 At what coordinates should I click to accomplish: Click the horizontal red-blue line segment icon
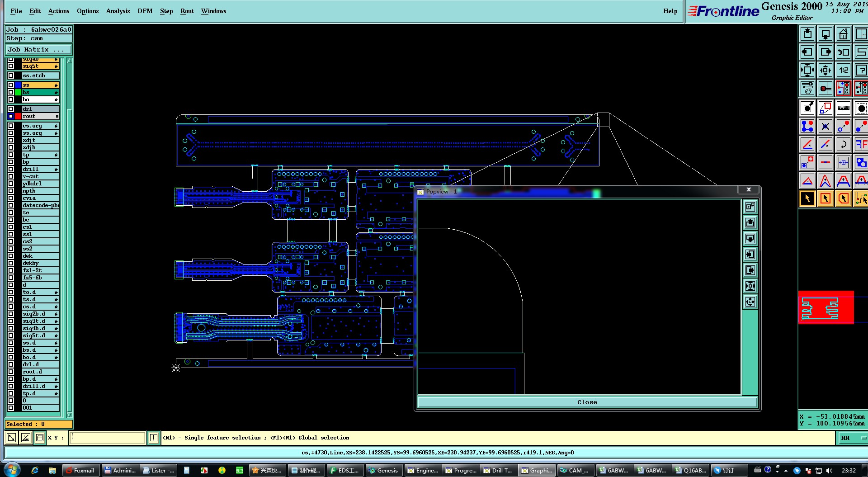826,162
